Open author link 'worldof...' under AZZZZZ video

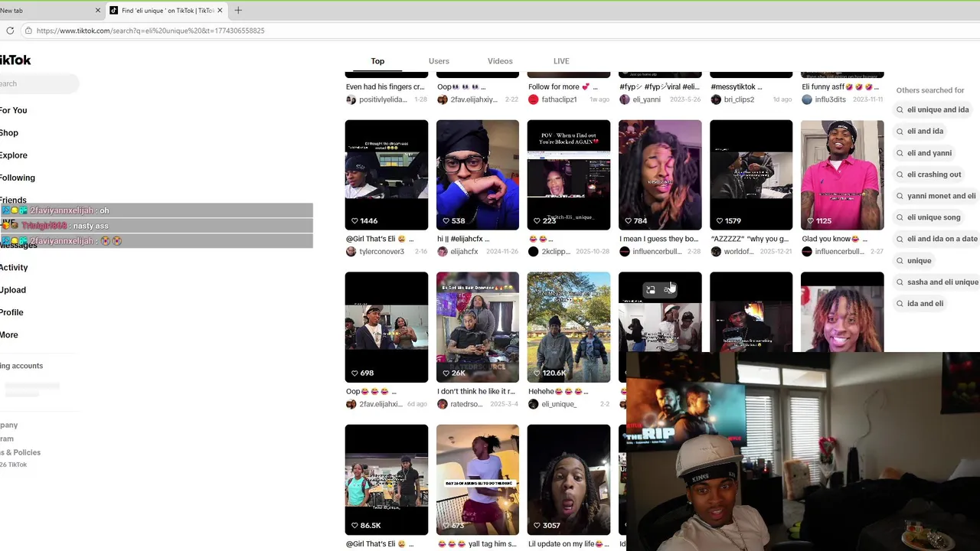pos(739,252)
